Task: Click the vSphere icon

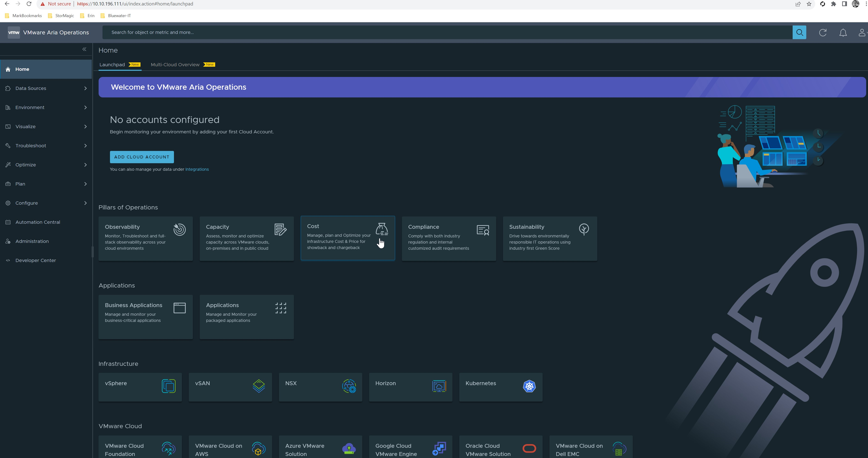Action: 168,386
